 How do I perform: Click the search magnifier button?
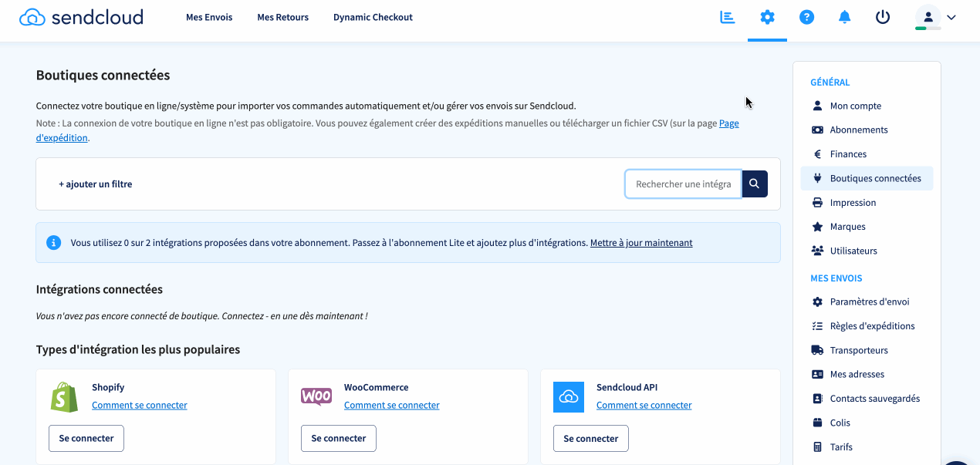click(755, 184)
